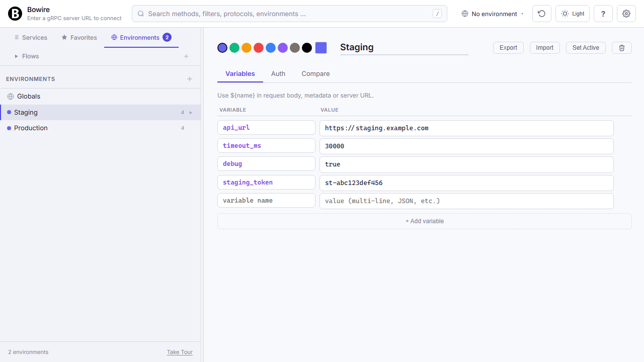Click the Globals globe icon
This screenshot has width=644, height=362.
tap(11, 97)
